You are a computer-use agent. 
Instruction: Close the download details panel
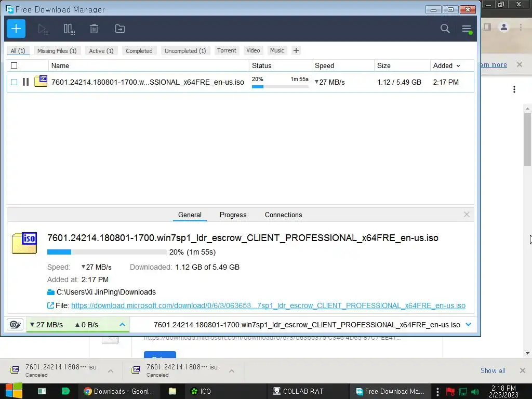pos(467,215)
